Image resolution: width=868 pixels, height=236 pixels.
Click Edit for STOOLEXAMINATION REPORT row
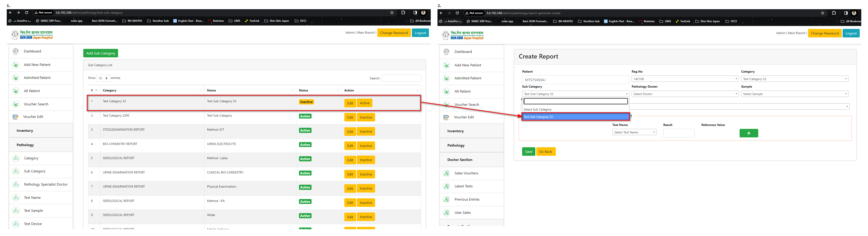tap(350, 132)
